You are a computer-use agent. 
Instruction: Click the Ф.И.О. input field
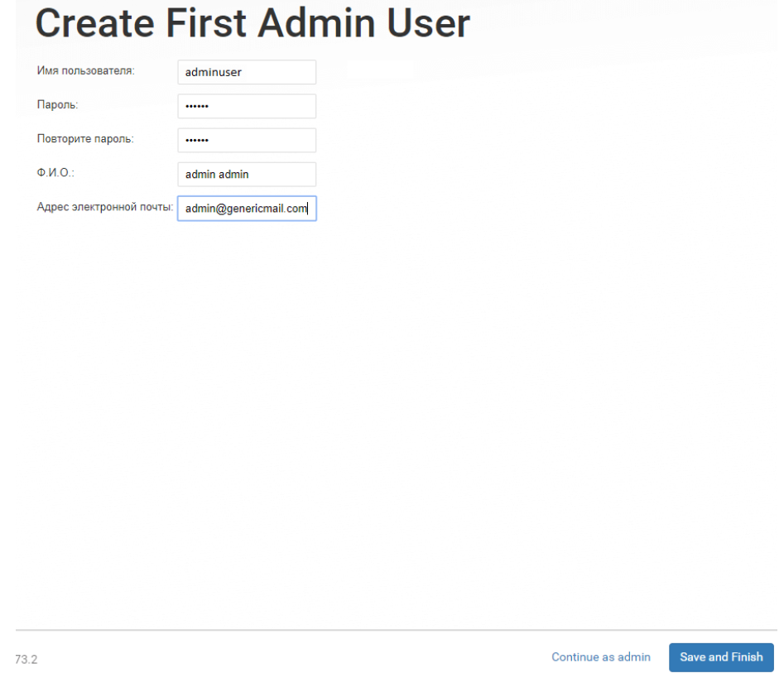[x=246, y=174]
